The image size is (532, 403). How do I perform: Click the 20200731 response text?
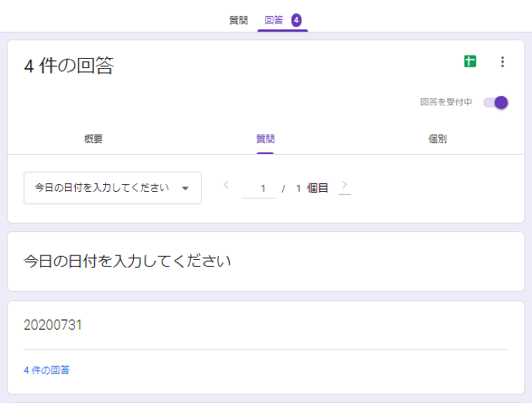[53, 325]
